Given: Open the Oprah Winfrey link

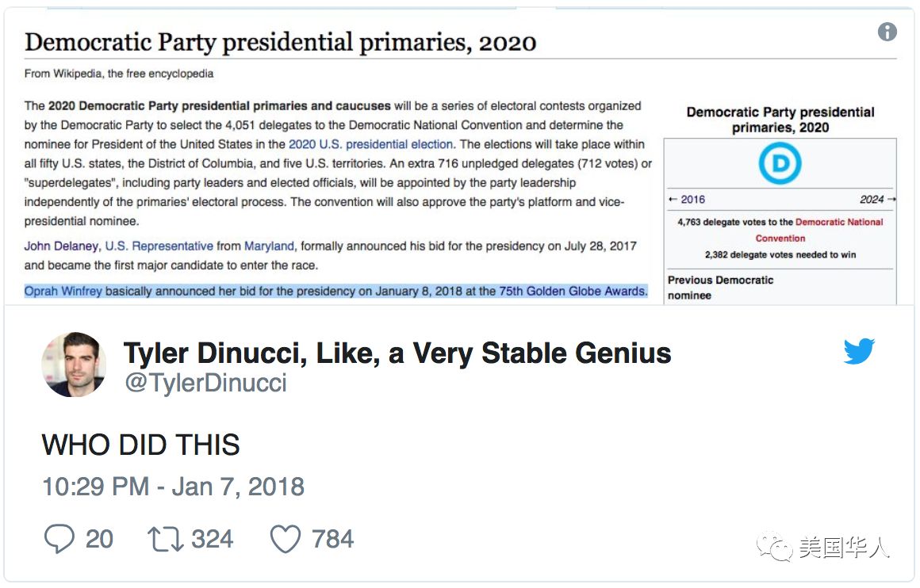Looking at the screenshot, I should 63,291.
